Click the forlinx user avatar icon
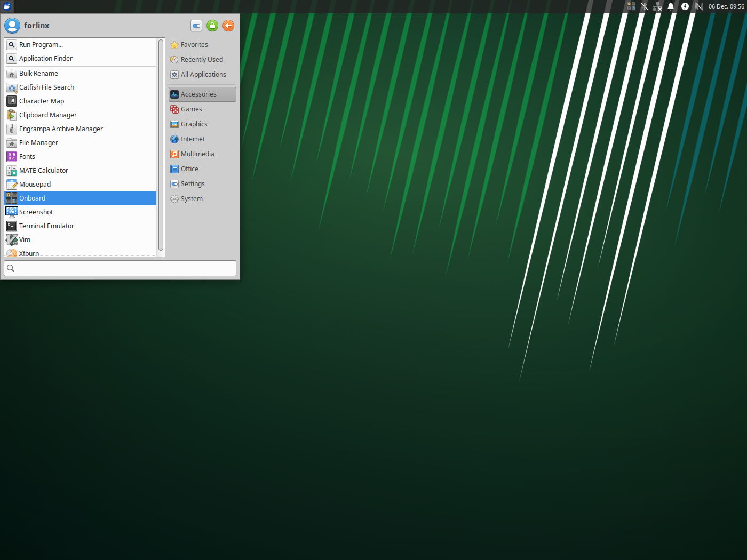Viewport: 747px width, 560px height. (12, 26)
